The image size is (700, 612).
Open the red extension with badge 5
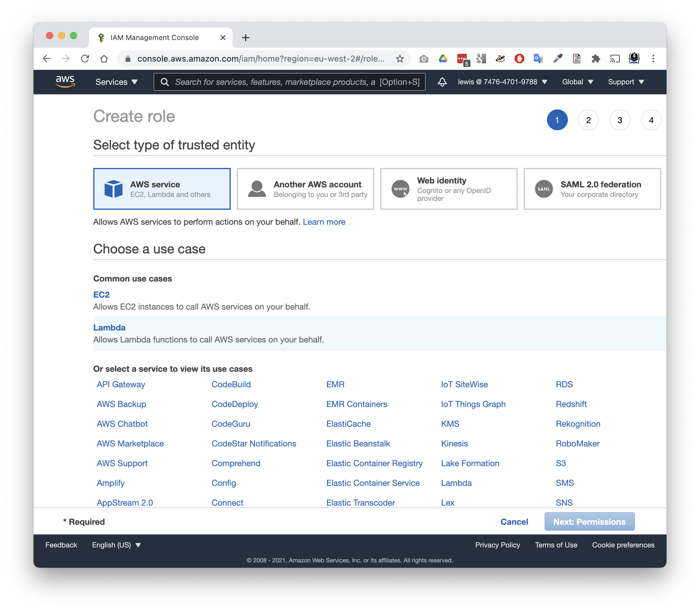coord(463,59)
